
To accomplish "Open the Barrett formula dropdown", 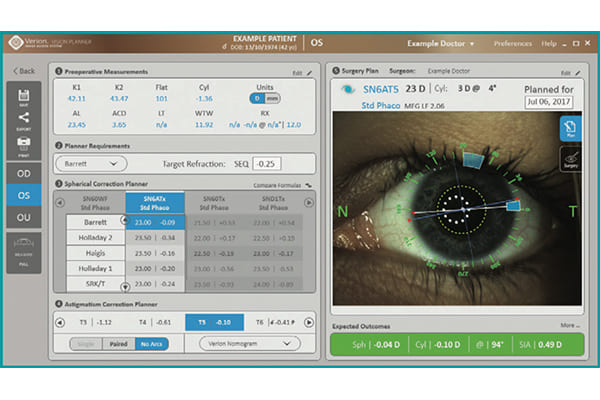I will click(x=104, y=162).
